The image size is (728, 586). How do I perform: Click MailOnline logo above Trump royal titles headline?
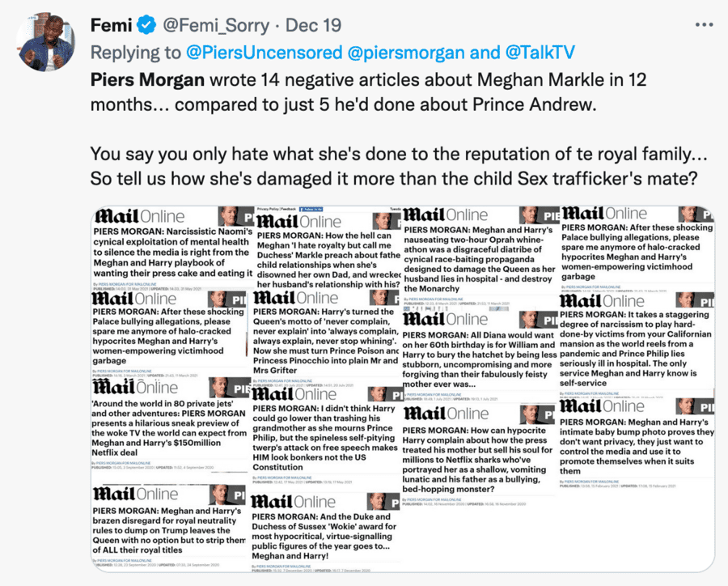coord(137,494)
